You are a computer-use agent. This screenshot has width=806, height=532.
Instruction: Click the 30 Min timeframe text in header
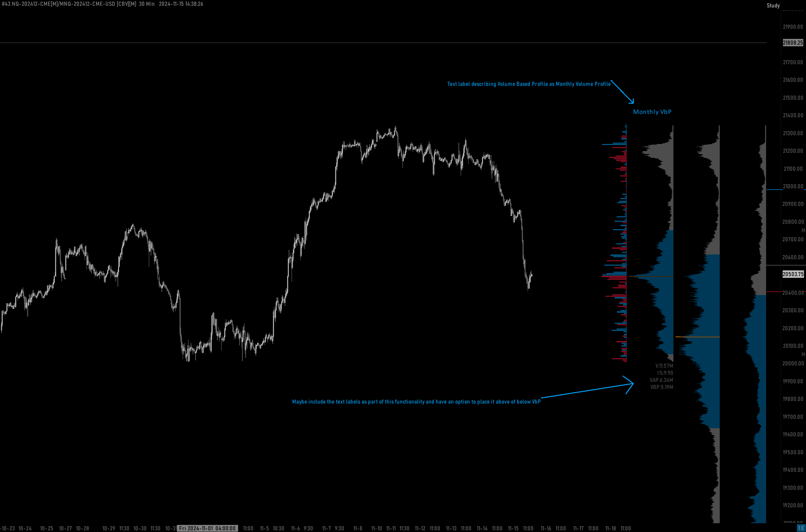click(x=147, y=4)
